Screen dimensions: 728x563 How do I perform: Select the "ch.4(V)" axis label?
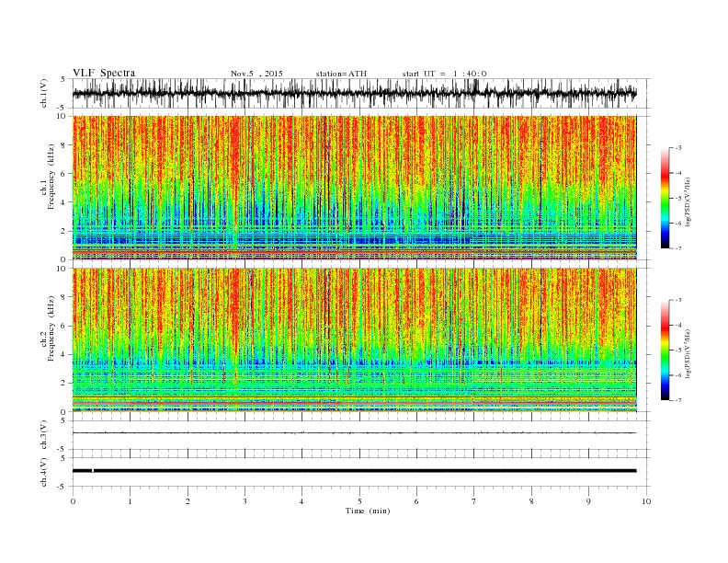point(44,472)
